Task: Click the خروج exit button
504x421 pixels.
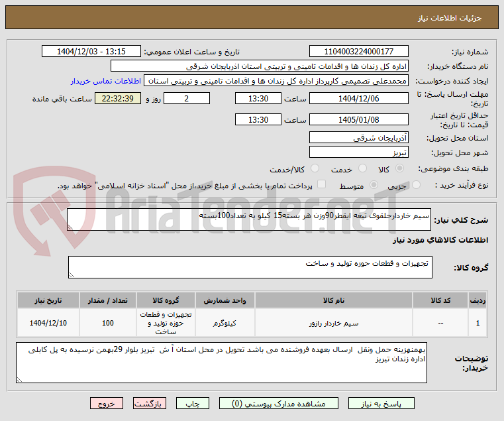Action: pos(107,403)
